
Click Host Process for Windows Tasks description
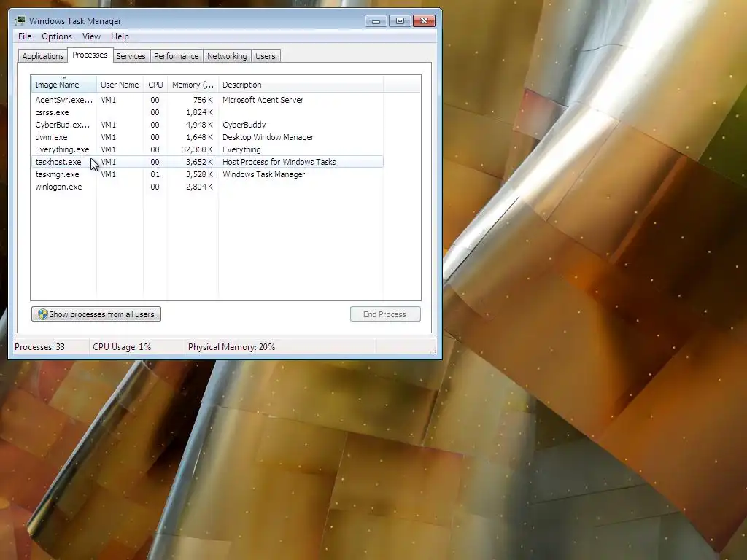(x=279, y=162)
